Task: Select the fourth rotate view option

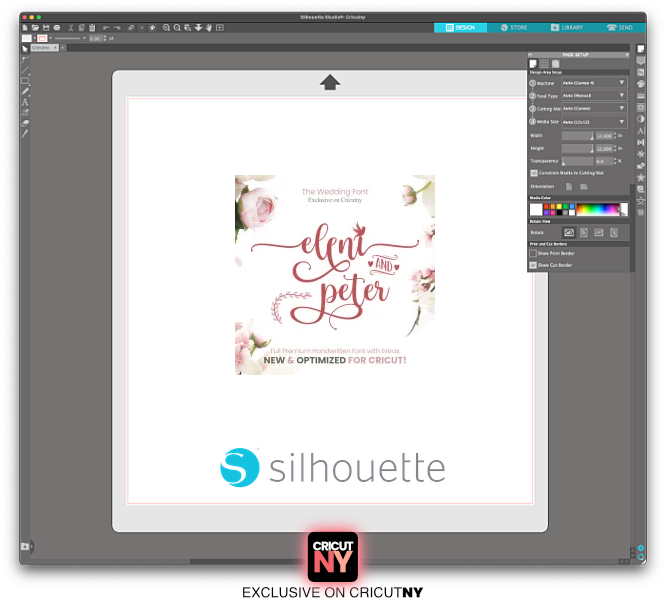Action: tap(614, 232)
